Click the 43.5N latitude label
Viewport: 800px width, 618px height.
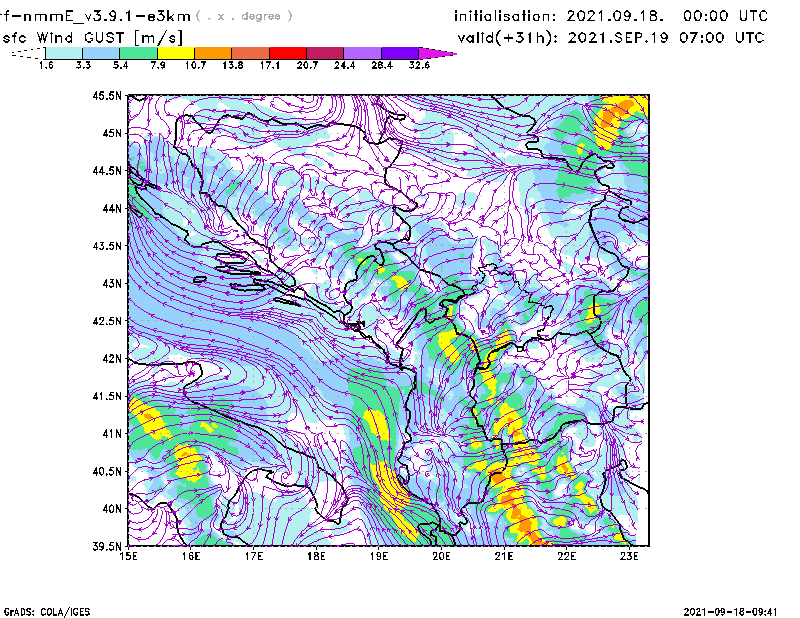(x=108, y=246)
